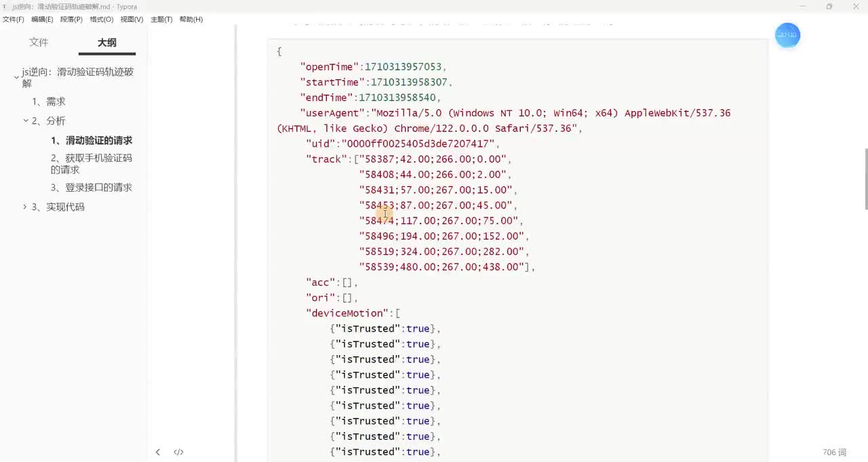The height and width of the screenshot is (462, 868).
Task: Click track entry "58539;480.00;267.00;438.00"
Action: (441, 267)
